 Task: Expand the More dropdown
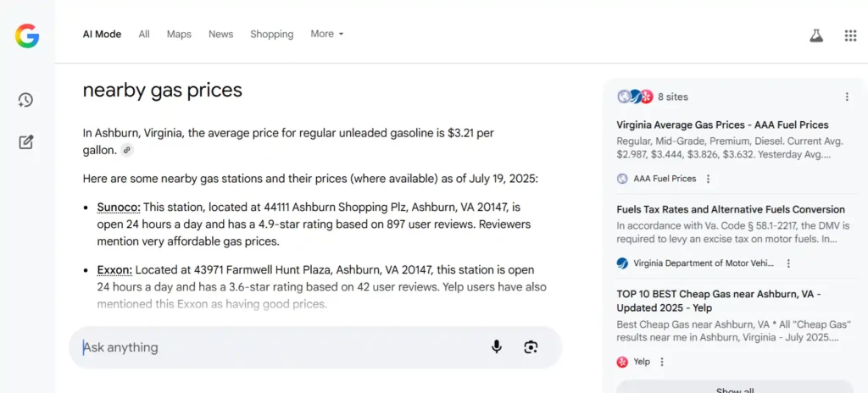(x=327, y=34)
